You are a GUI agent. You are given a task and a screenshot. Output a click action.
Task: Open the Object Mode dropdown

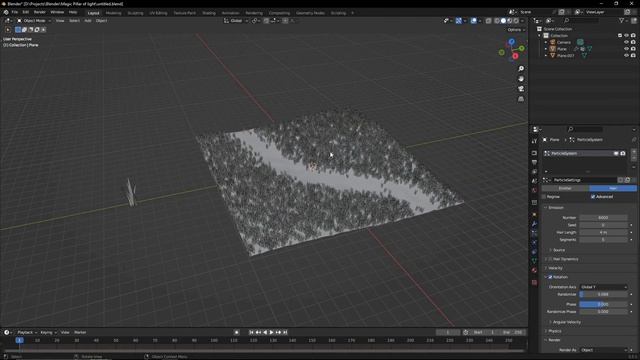coord(34,21)
